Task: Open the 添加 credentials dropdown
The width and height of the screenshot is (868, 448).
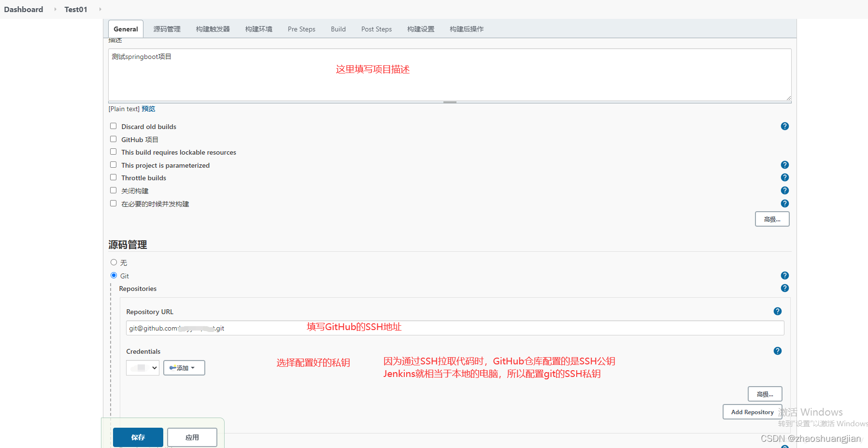Action: (x=184, y=367)
